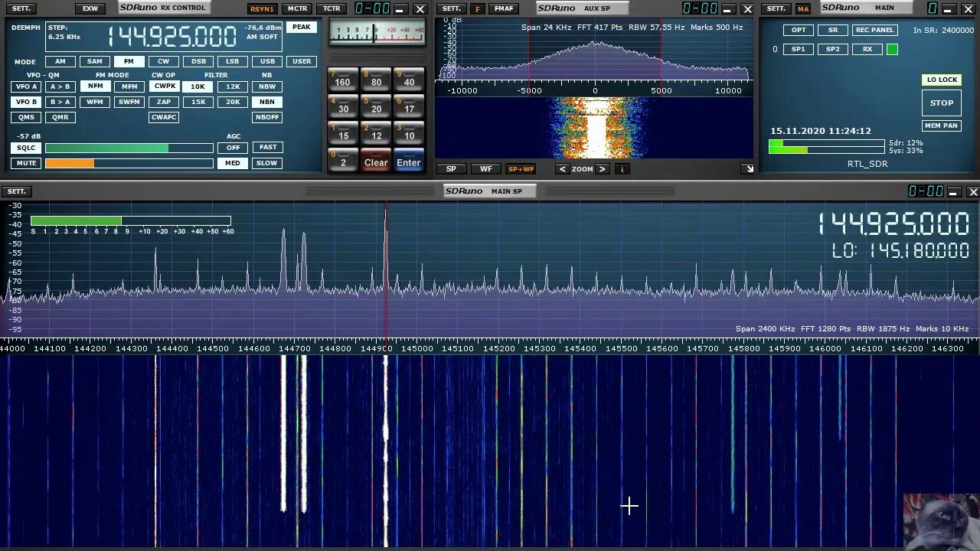Open the EXW panel in RX Control
980x551 pixels.
90,8
